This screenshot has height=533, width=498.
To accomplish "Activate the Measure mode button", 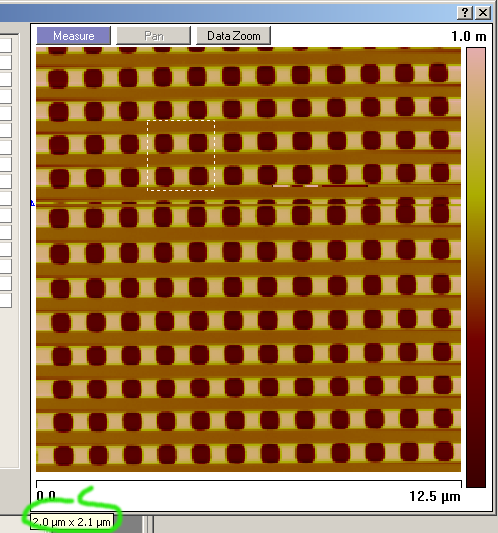I will tap(73, 36).
